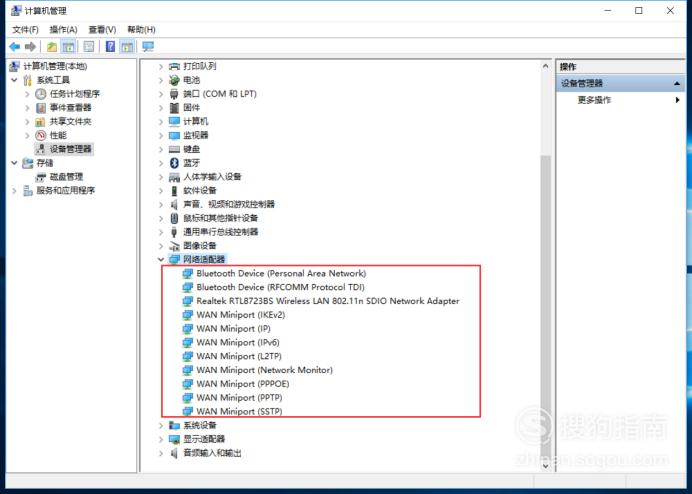This screenshot has width=692, height=494.
Task: Click the 性能 performance icon
Action: click(x=41, y=135)
